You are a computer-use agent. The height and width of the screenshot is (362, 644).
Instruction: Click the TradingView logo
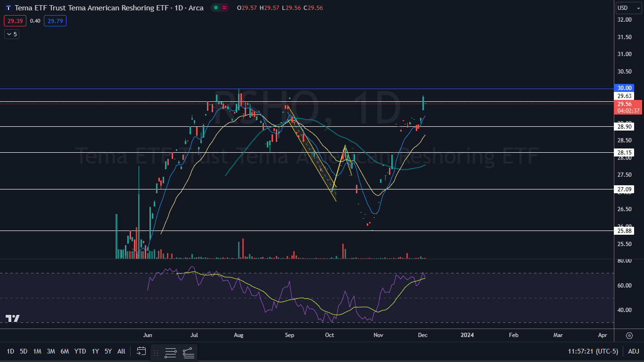(13, 319)
